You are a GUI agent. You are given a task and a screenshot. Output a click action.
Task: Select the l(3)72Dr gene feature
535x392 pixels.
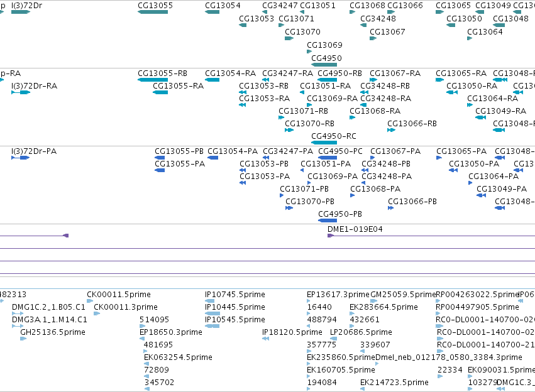coord(21,12)
